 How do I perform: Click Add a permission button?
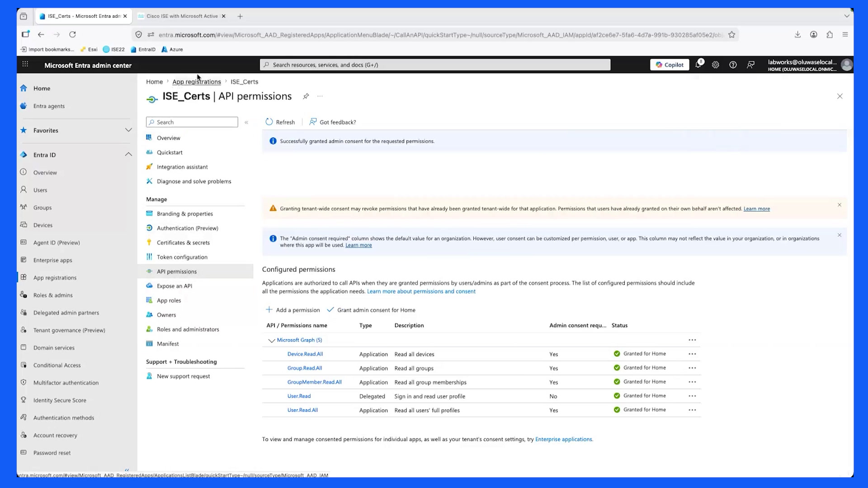(x=293, y=310)
